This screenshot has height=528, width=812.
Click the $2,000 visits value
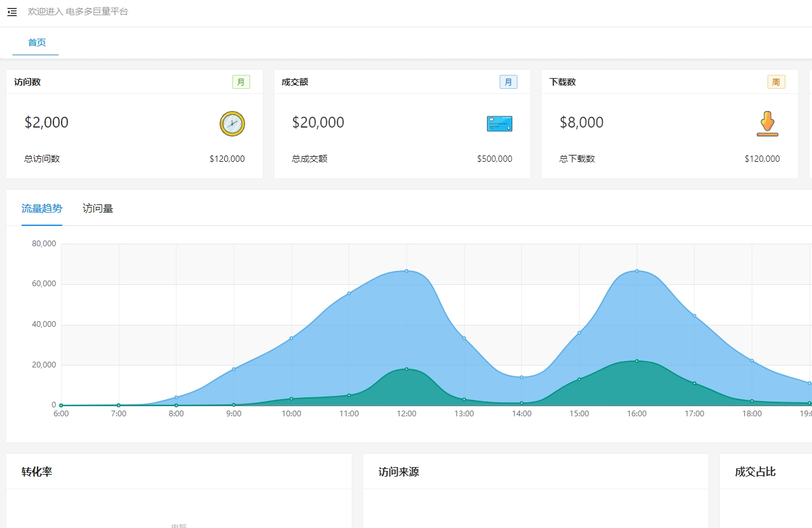46,122
